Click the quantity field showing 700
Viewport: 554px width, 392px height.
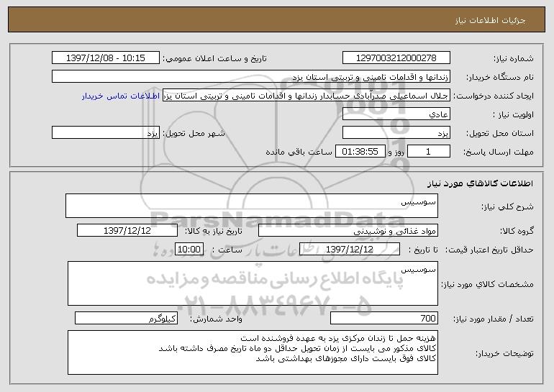coord(384,318)
